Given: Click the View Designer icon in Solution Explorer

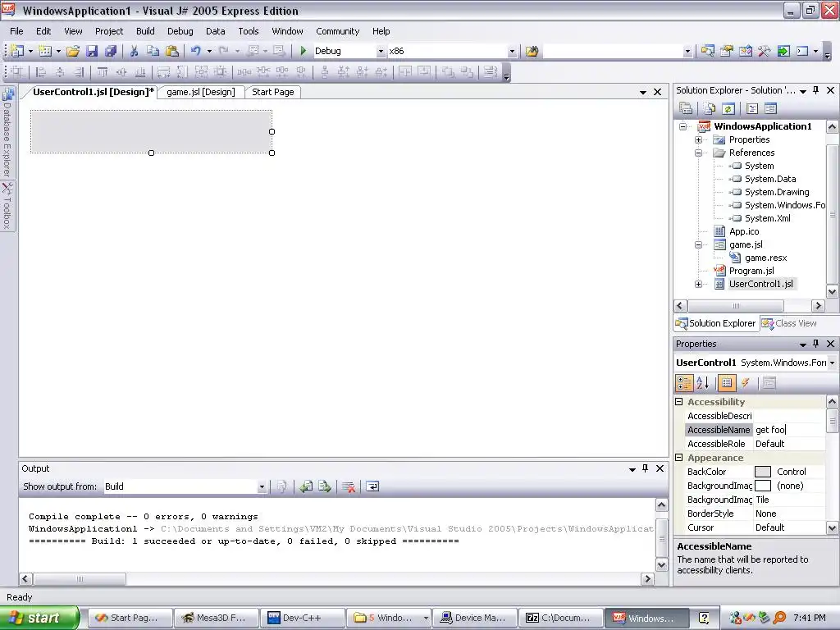Looking at the screenshot, I should (x=771, y=109).
